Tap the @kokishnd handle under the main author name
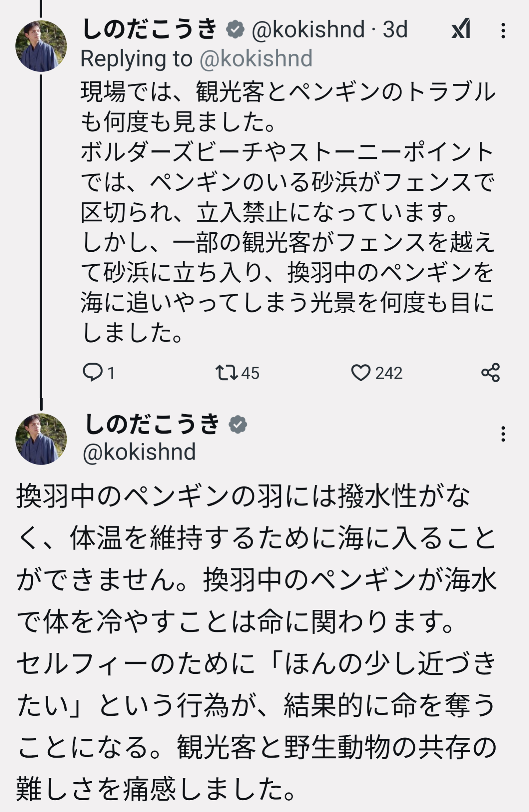The height and width of the screenshot is (812, 529). coord(139,452)
